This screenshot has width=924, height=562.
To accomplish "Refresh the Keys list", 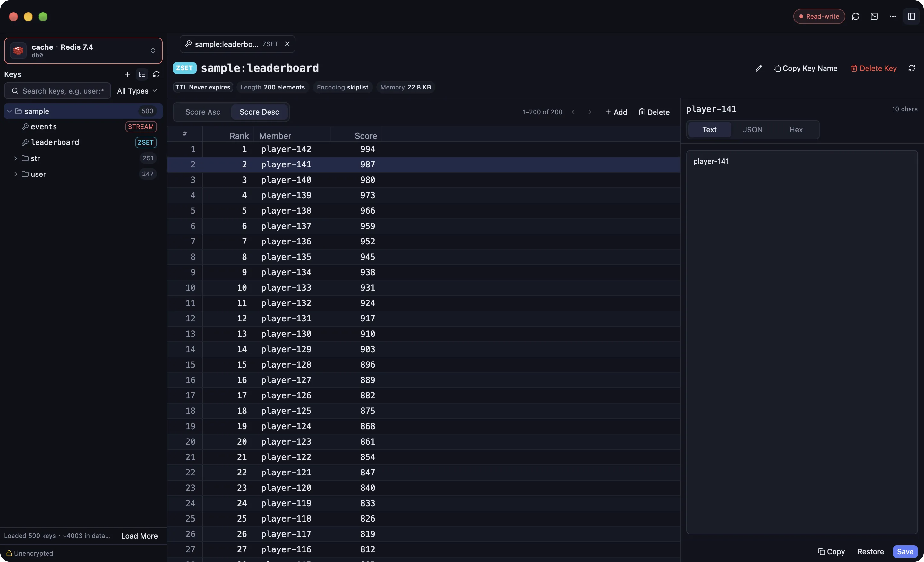I will tap(156, 74).
